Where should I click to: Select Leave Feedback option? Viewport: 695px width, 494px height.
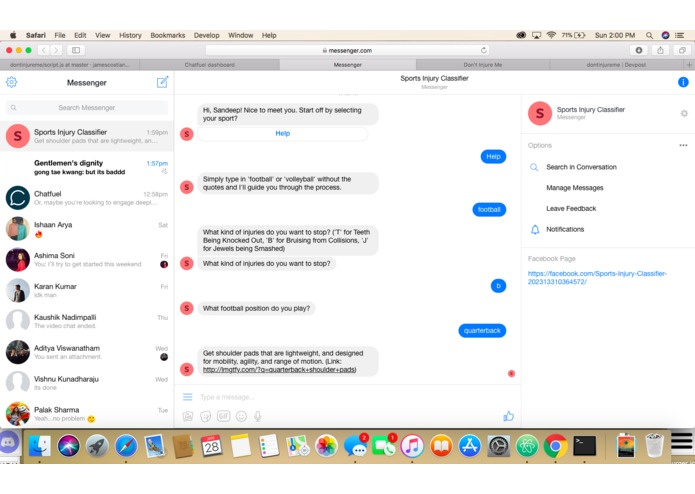point(571,208)
